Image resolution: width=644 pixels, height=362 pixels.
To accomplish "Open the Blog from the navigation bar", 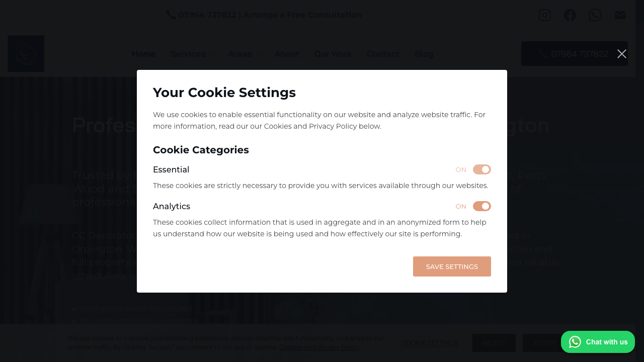I will [424, 54].
